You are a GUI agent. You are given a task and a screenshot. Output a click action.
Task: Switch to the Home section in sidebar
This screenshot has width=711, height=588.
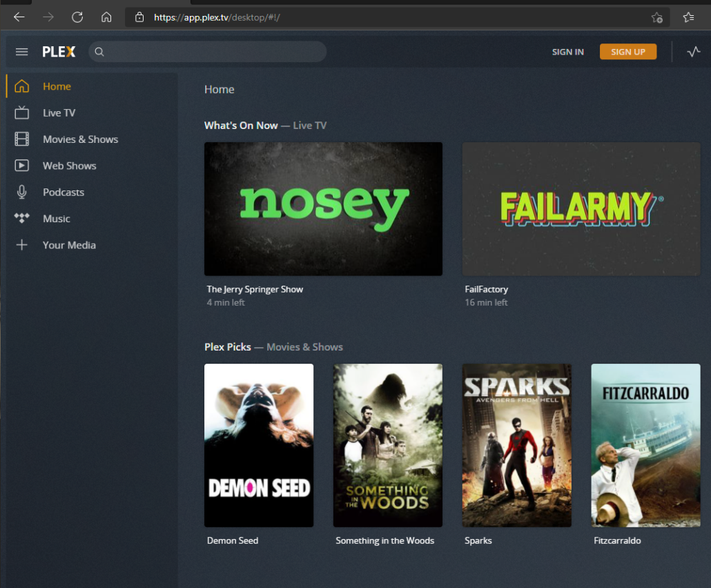click(x=57, y=86)
